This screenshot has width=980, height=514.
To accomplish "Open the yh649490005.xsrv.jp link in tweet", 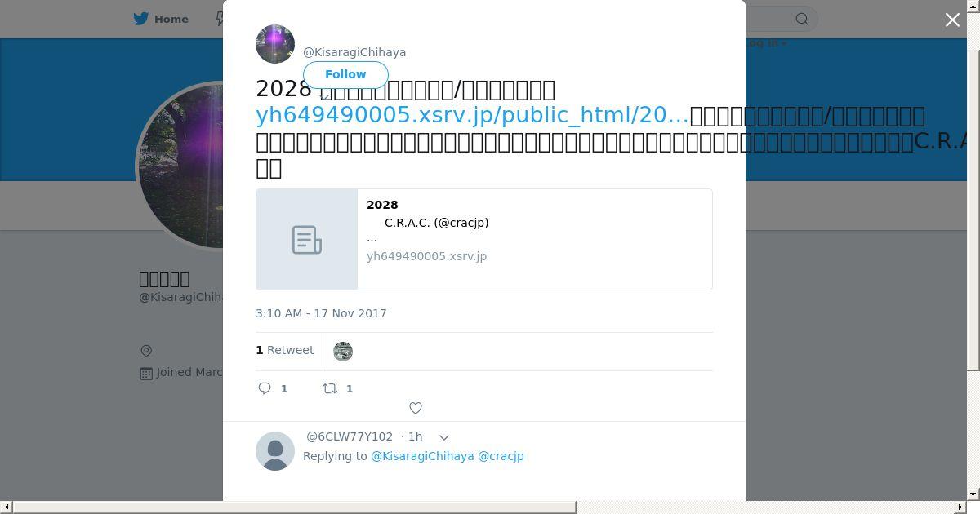I will (x=472, y=115).
